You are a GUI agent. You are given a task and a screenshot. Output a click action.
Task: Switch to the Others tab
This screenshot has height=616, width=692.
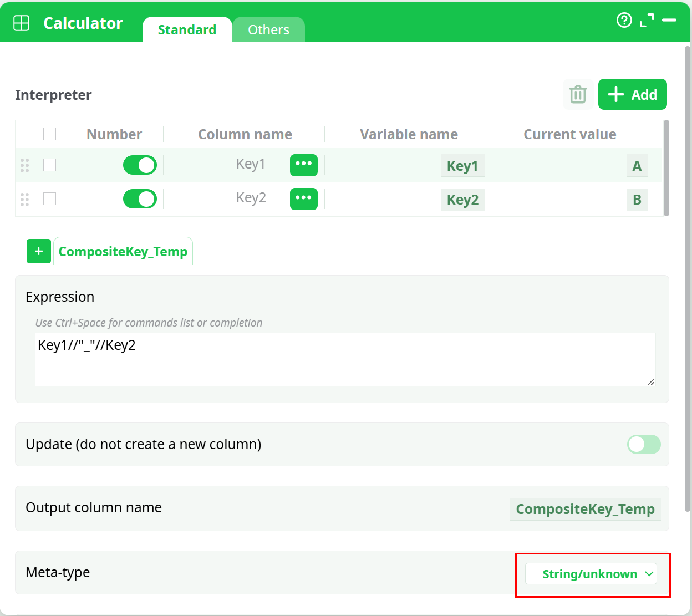[x=268, y=30]
